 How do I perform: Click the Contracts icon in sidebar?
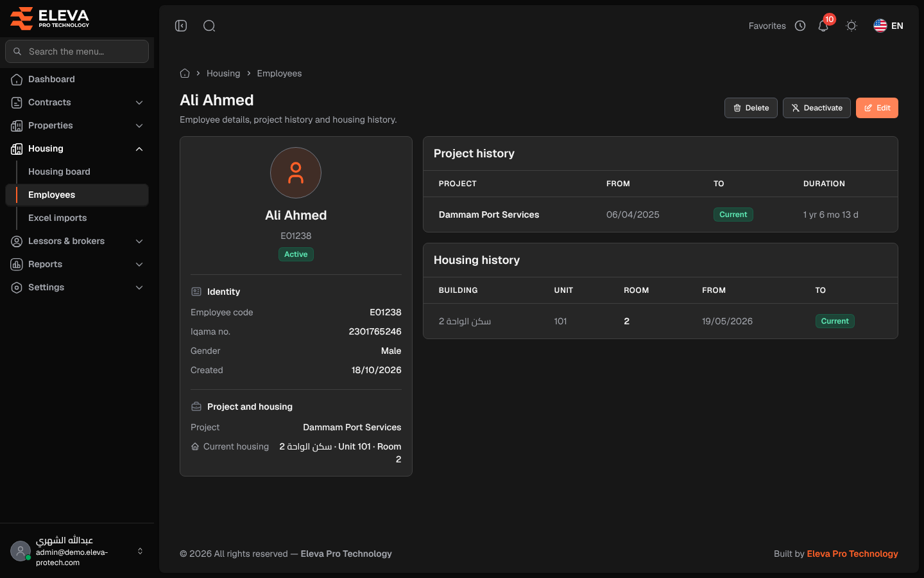[x=17, y=103]
